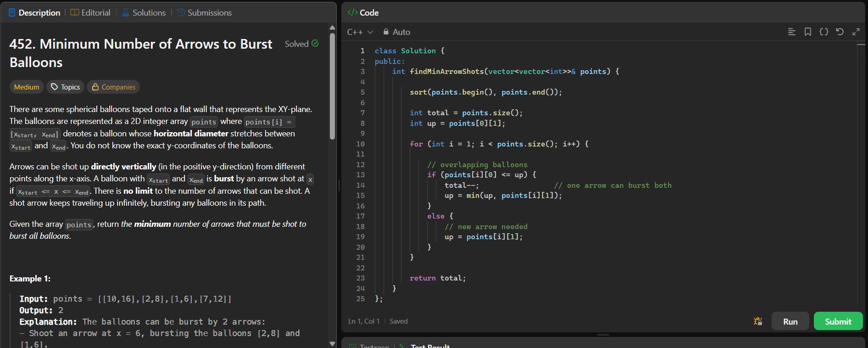
Task: Click the bookmark icon in code toolbar
Action: (x=807, y=32)
